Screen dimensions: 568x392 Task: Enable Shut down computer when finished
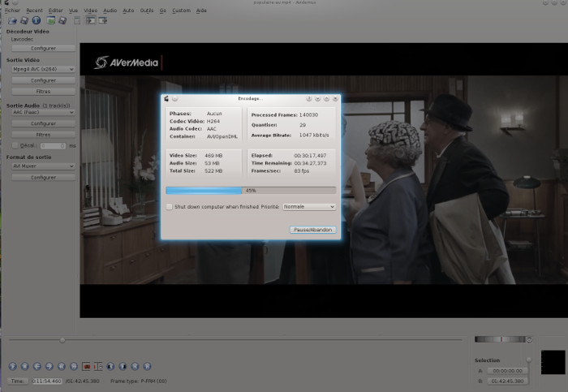pos(169,207)
